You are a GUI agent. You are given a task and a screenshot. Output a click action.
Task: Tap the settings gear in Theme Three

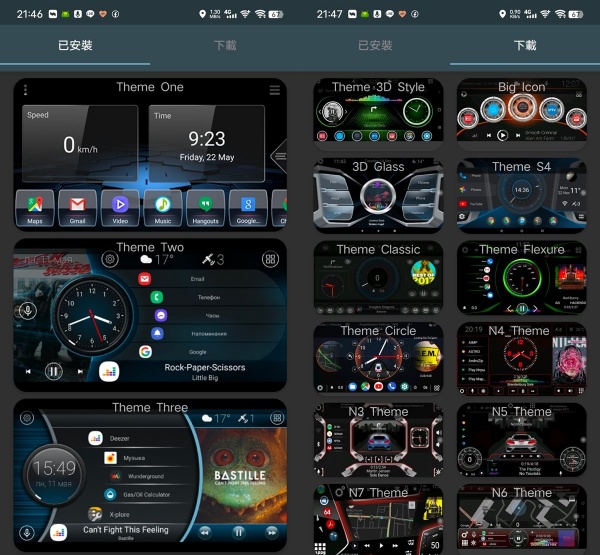[x=27, y=418]
